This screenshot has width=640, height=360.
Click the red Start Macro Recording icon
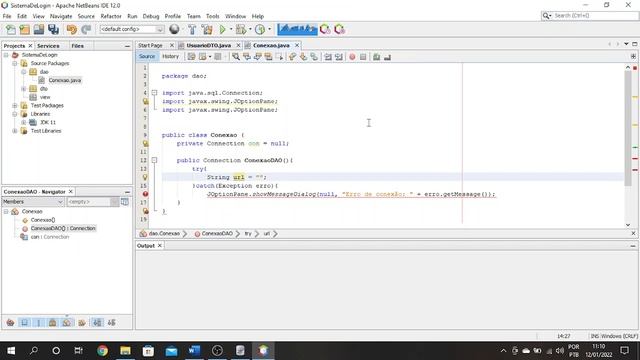click(x=352, y=57)
